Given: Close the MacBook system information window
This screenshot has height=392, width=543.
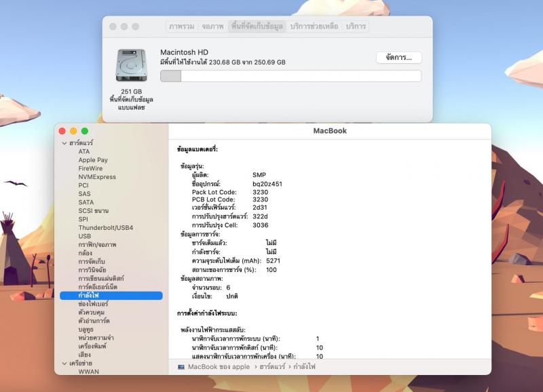Looking at the screenshot, I should pos(62,131).
